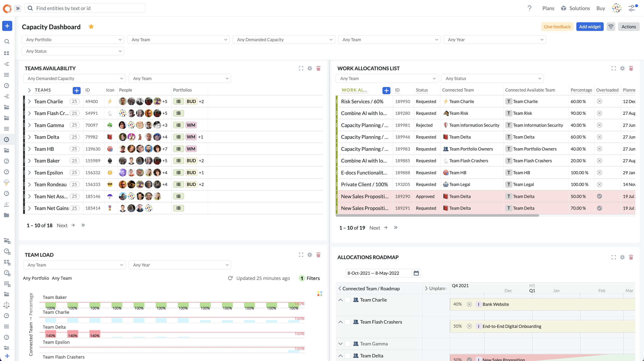
Task: Click the Give feedback button
Action: (x=557, y=26)
